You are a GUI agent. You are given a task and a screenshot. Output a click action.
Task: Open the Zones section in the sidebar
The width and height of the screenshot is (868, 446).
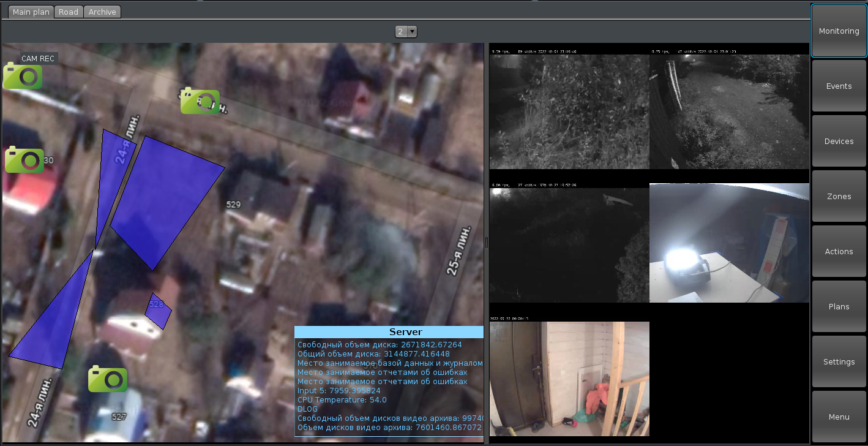pyautogui.click(x=839, y=197)
